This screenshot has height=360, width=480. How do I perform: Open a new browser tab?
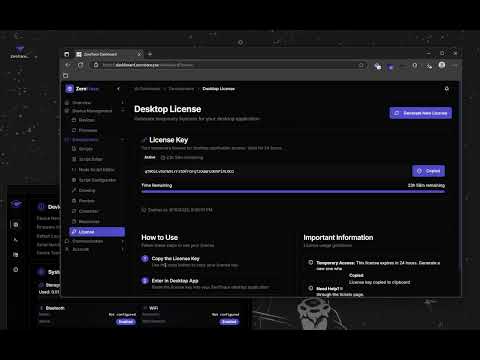[x=150, y=54]
